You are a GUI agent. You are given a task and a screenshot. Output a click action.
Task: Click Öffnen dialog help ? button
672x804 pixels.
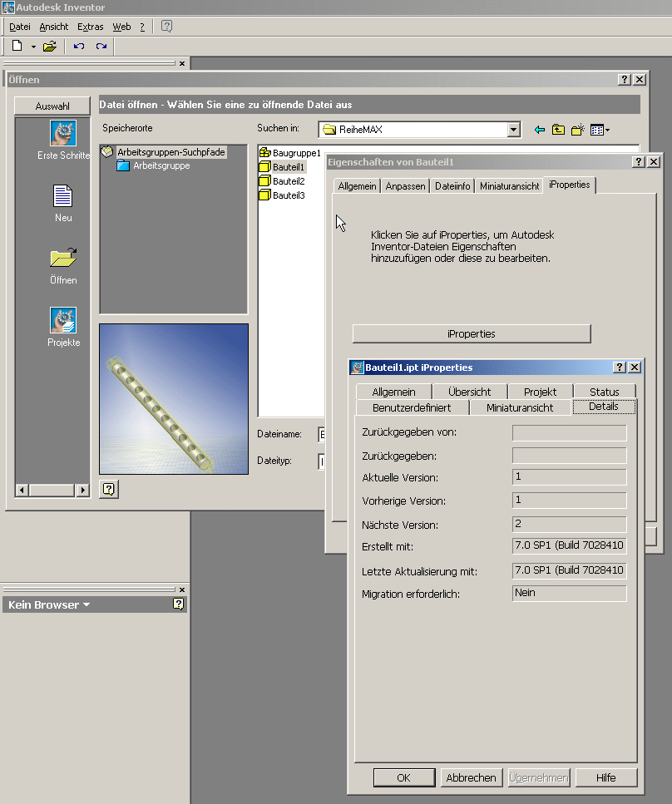[x=624, y=80]
